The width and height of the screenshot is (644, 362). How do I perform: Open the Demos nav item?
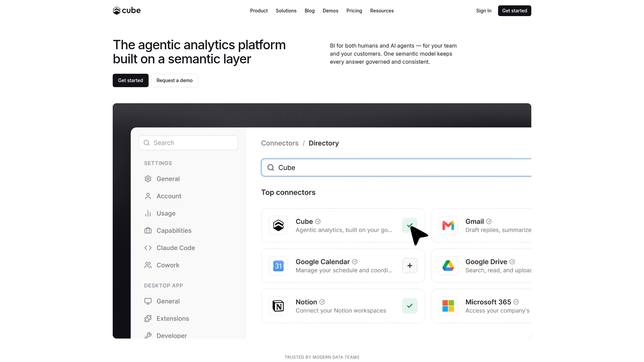[330, 11]
